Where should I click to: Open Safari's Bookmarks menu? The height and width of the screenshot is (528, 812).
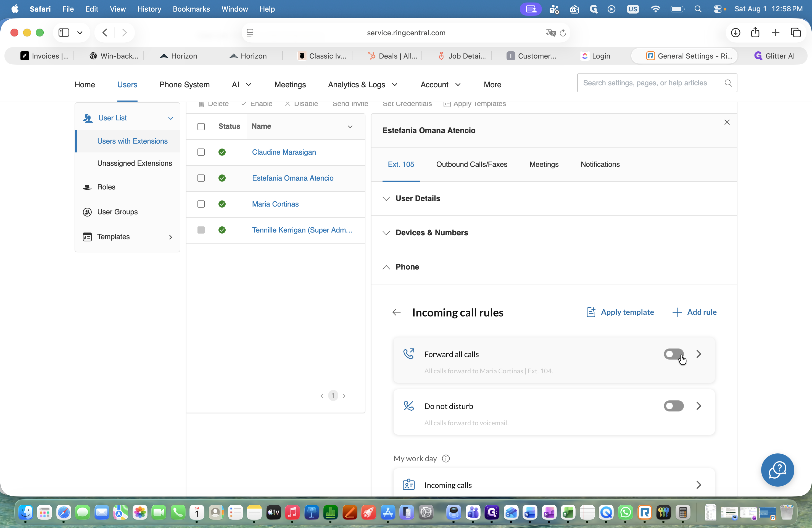pos(191,9)
